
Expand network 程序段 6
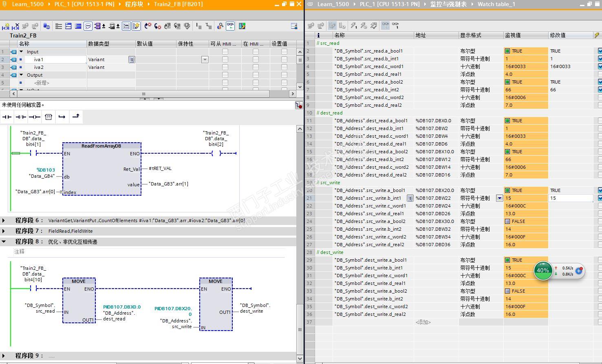(4, 221)
